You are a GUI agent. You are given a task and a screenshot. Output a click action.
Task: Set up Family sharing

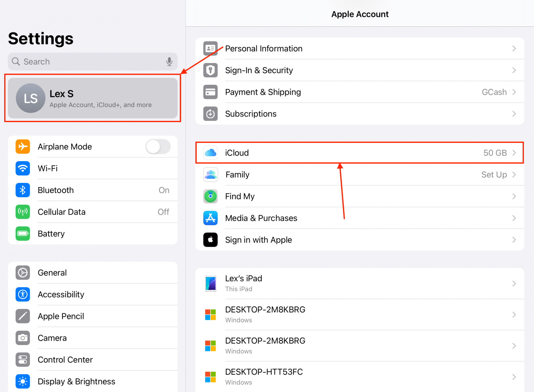coord(494,175)
